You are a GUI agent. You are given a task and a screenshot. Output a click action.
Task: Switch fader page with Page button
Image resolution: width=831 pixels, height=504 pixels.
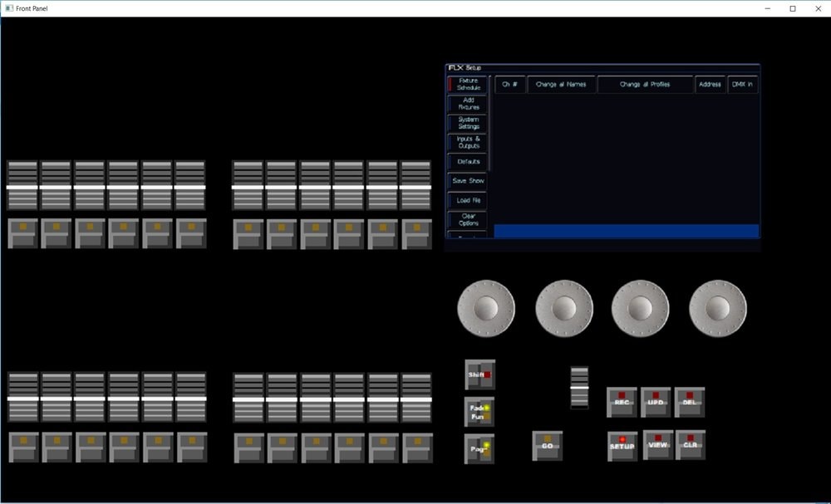(x=479, y=448)
